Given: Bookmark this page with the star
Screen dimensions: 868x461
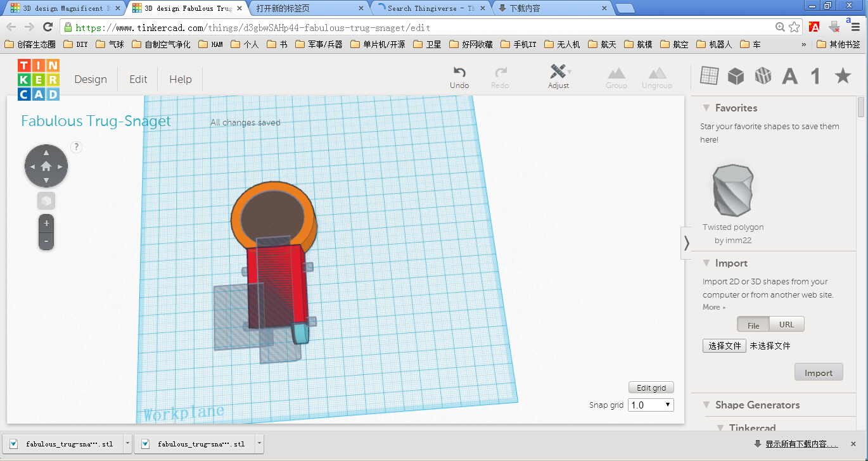Looking at the screenshot, I should [x=795, y=27].
